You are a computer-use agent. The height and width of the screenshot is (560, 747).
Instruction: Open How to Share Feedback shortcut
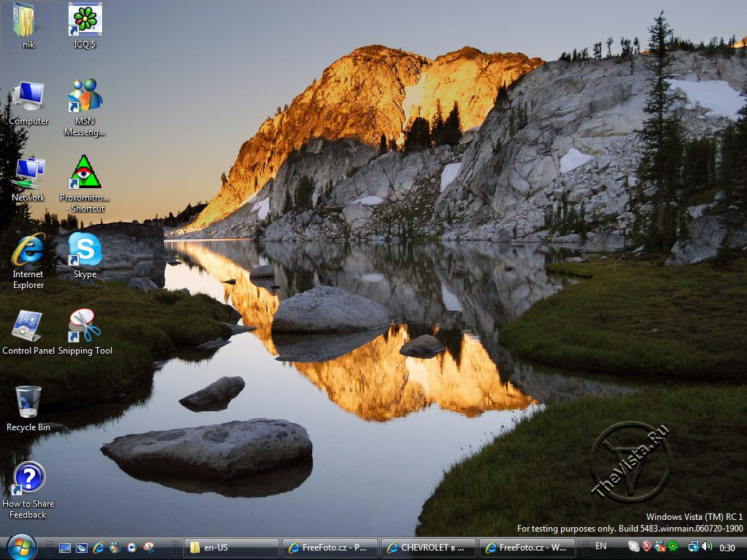(x=28, y=491)
